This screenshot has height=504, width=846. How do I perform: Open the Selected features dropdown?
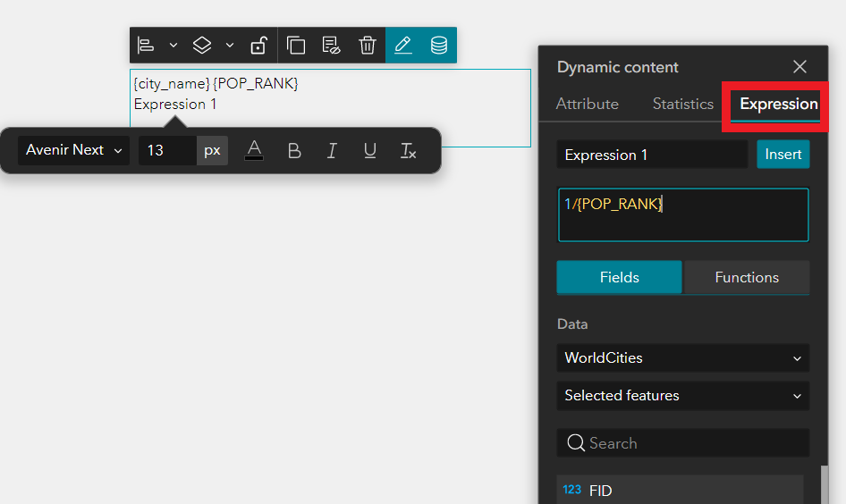683,396
